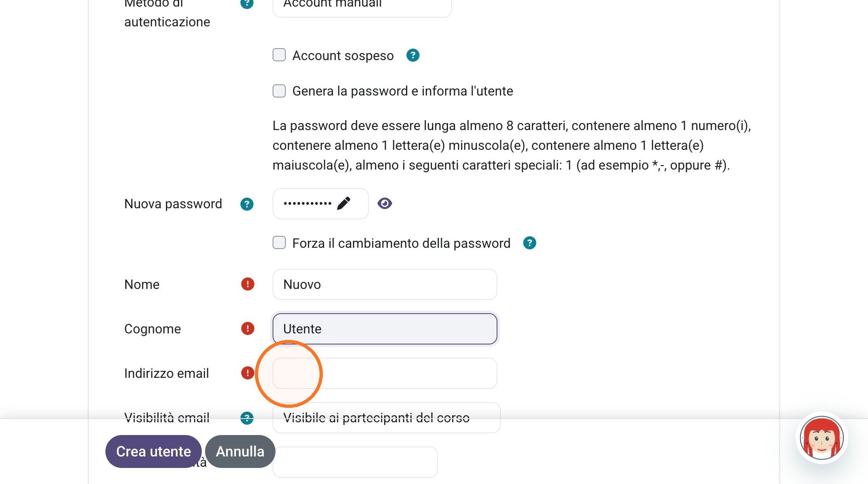This screenshot has width=868, height=484.
Task: Open help icon for Visibilità email
Action: [x=247, y=418]
